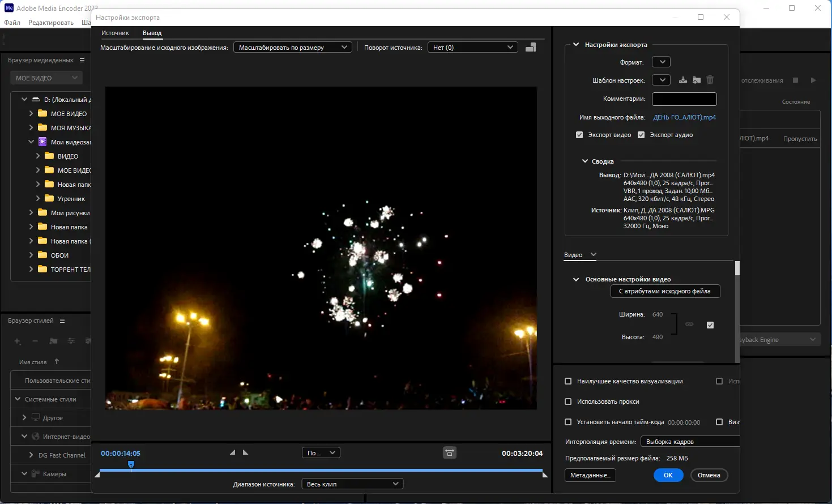Click the blue playhead on the timeline
Image resolution: width=832 pixels, height=504 pixels.
click(x=131, y=465)
